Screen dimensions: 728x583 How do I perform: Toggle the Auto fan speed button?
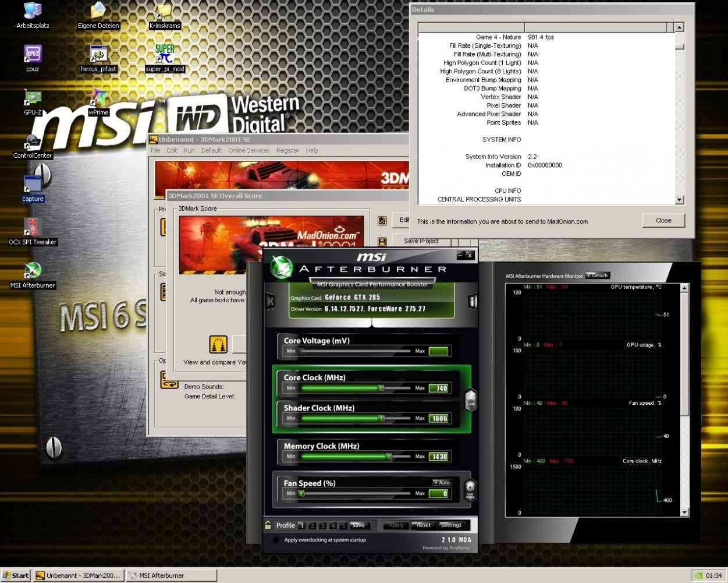442,482
